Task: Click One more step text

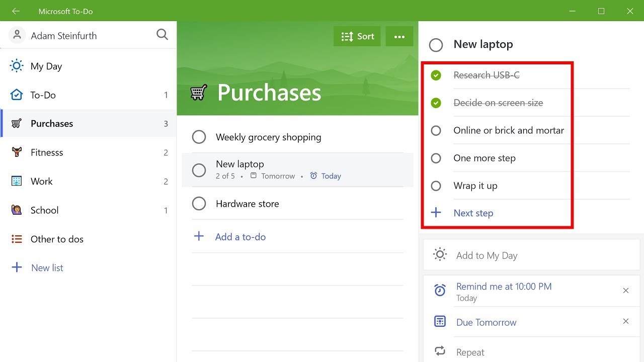Action: coord(485,158)
